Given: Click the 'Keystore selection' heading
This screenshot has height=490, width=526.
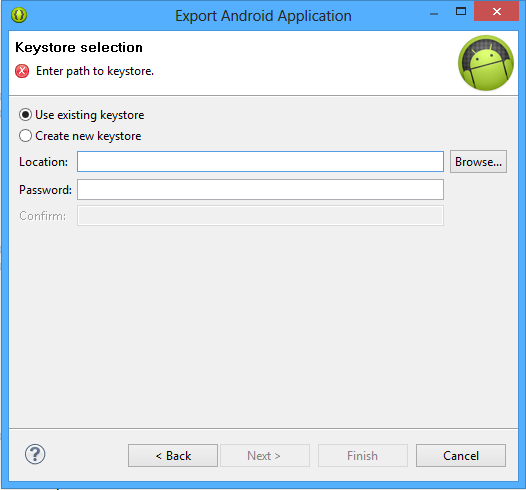Looking at the screenshot, I should click(79, 47).
